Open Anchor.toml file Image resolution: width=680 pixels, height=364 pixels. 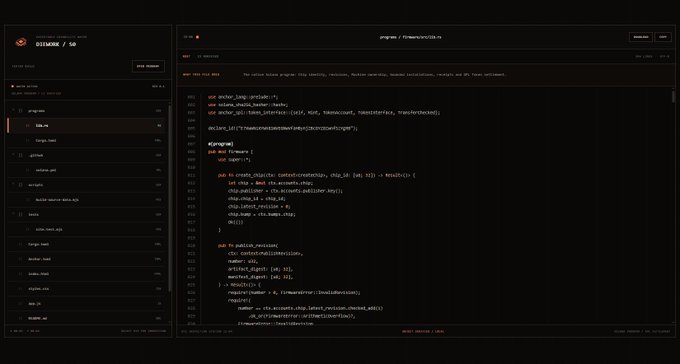coord(87,259)
